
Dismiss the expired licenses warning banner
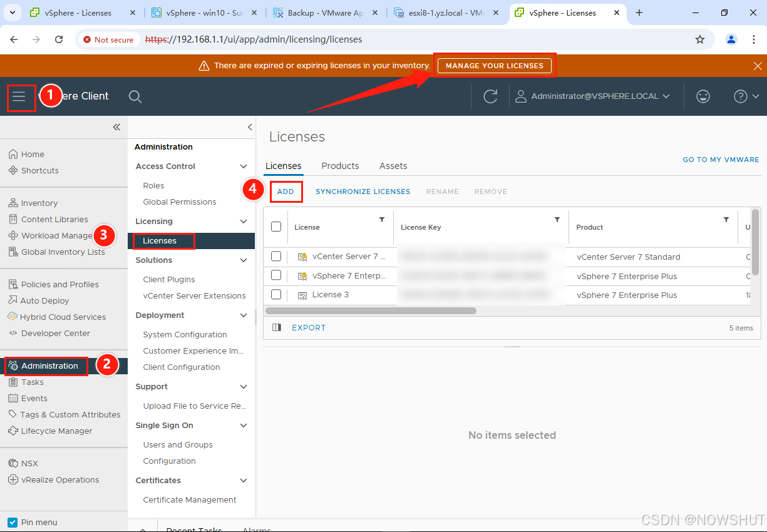(758, 66)
